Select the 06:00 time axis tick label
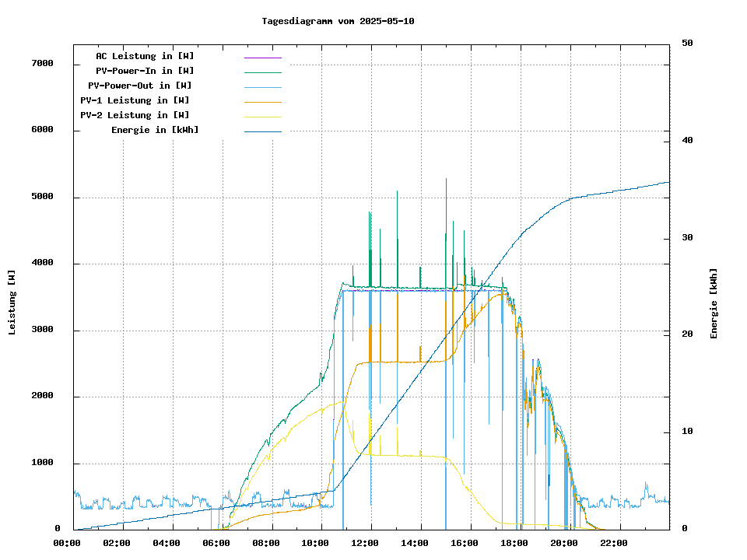 click(216, 543)
